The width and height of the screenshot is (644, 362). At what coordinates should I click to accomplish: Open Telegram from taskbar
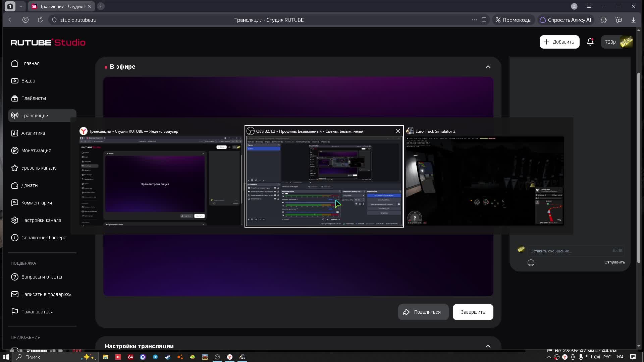[155, 357]
